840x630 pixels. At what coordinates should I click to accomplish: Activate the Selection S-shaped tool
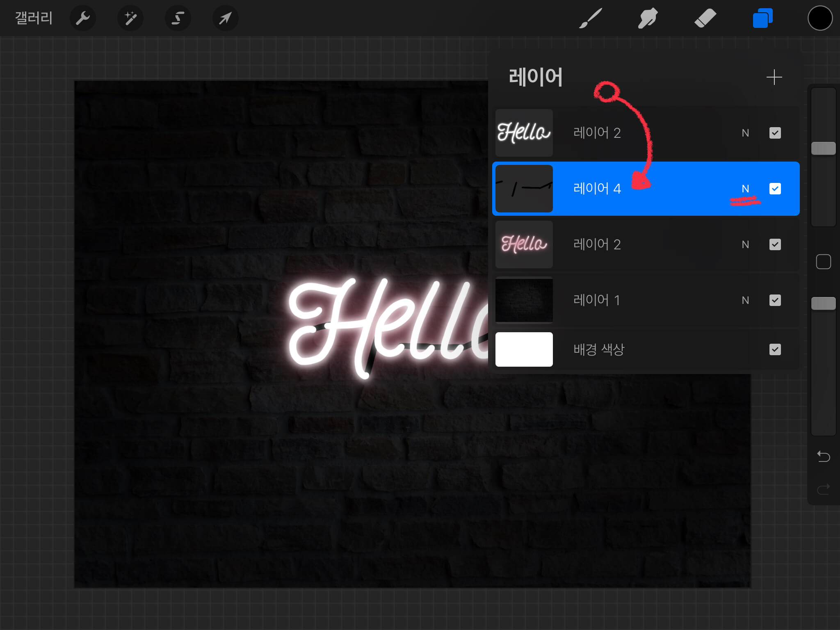coord(178,18)
